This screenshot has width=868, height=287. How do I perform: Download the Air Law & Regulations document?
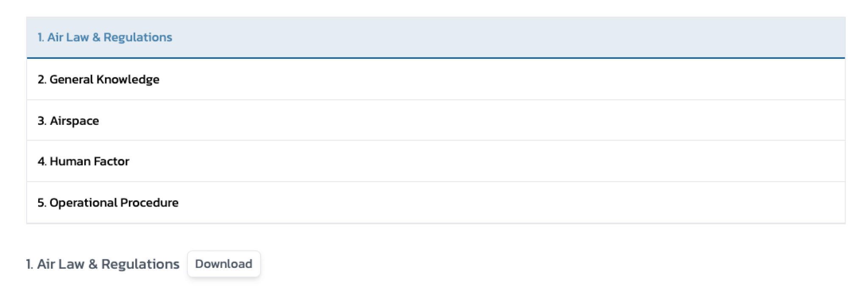(223, 264)
